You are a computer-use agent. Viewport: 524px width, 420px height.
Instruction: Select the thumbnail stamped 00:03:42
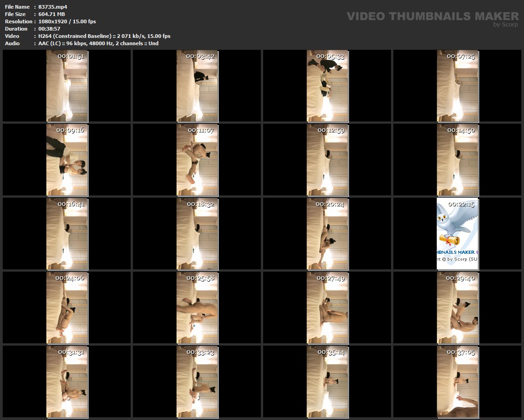[x=197, y=86]
